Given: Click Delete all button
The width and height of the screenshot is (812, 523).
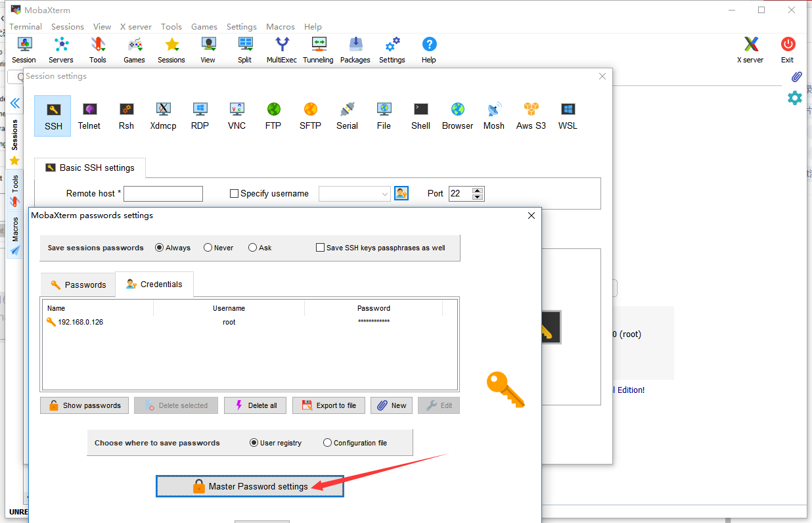Looking at the screenshot, I should [x=254, y=405].
